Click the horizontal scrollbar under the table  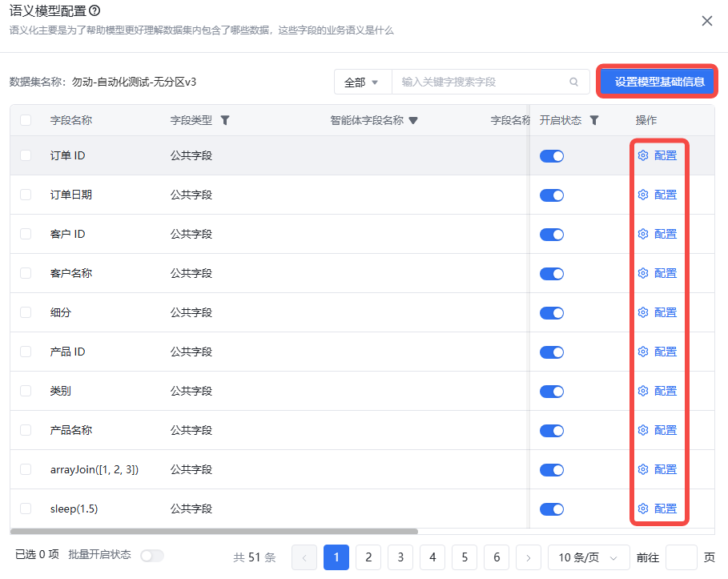click(214, 531)
